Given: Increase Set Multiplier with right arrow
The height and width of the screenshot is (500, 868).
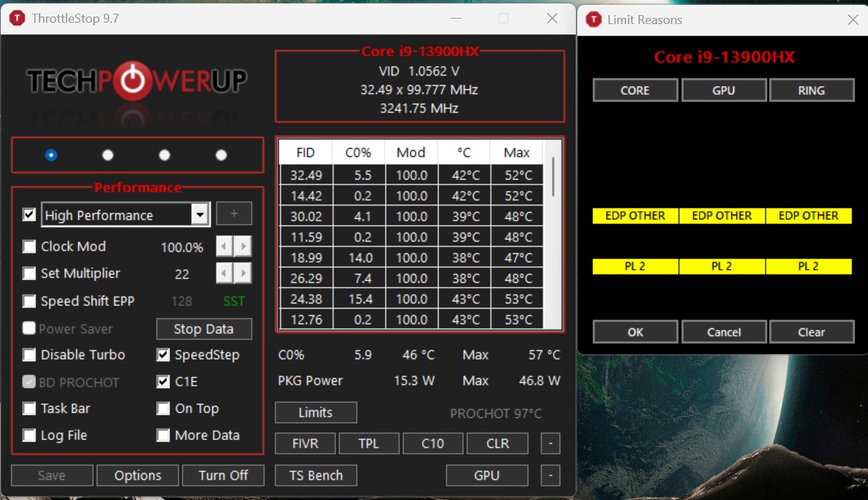Looking at the screenshot, I should pyautogui.click(x=243, y=274).
